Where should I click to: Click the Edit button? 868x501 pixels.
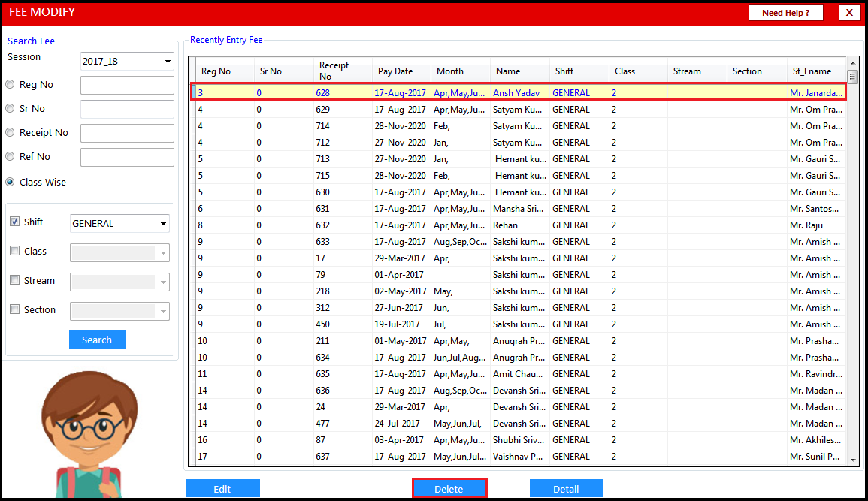click(223, 489)
